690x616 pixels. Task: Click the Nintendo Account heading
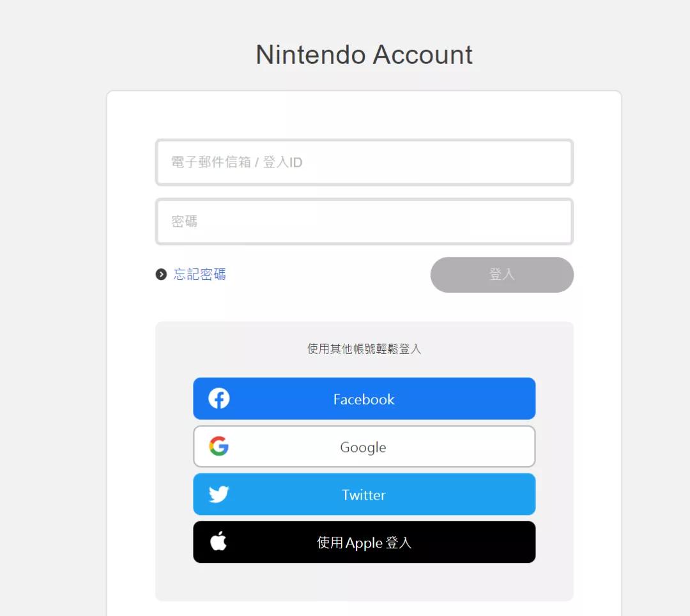click(364, 54)
